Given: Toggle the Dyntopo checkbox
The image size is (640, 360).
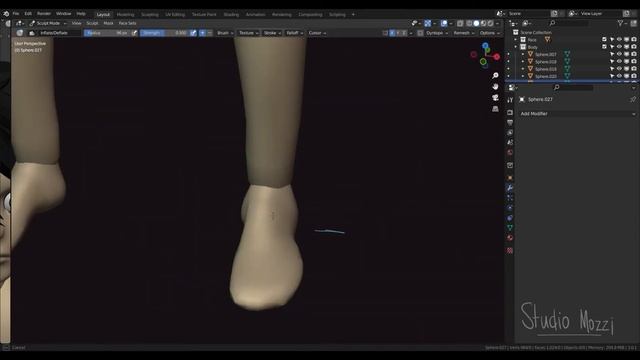Looking at the screenshot, I should click(x=420, y=33).
